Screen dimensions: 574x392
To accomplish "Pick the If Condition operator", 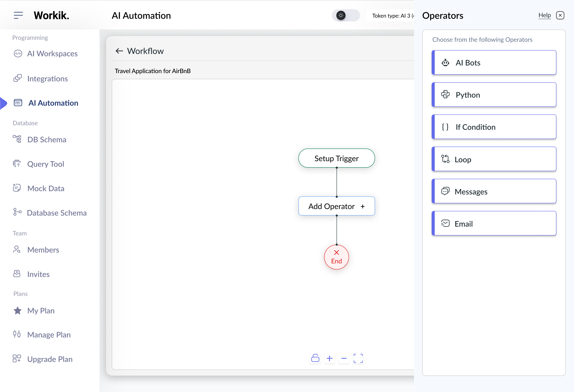I will tap(494, 127).
